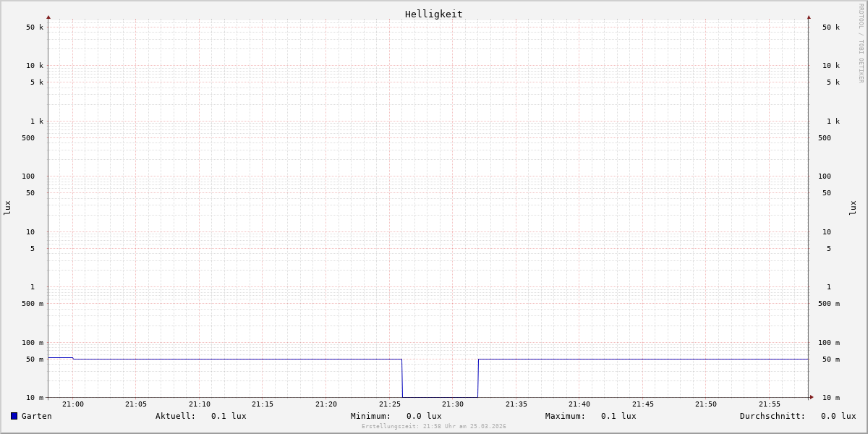868x434 pixels.
Task: Click the right axis 10 m label
Action: pyautogui.click(x=831, y=398)
